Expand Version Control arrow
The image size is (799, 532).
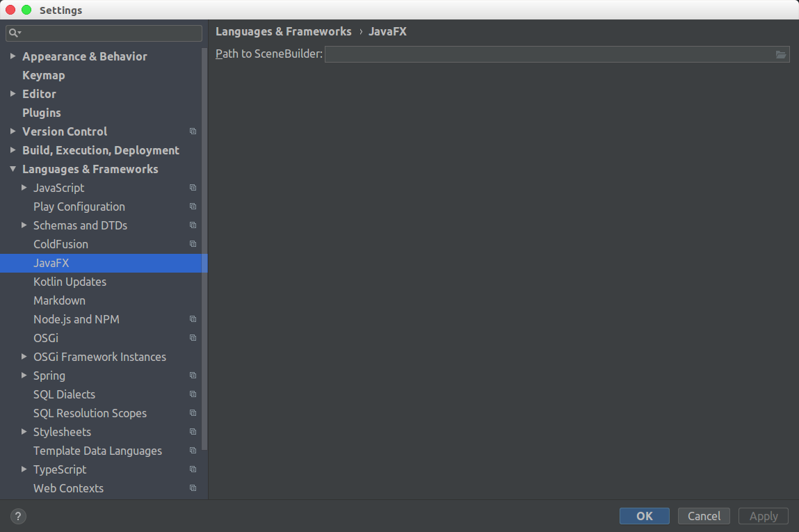[x=13, y=131]
